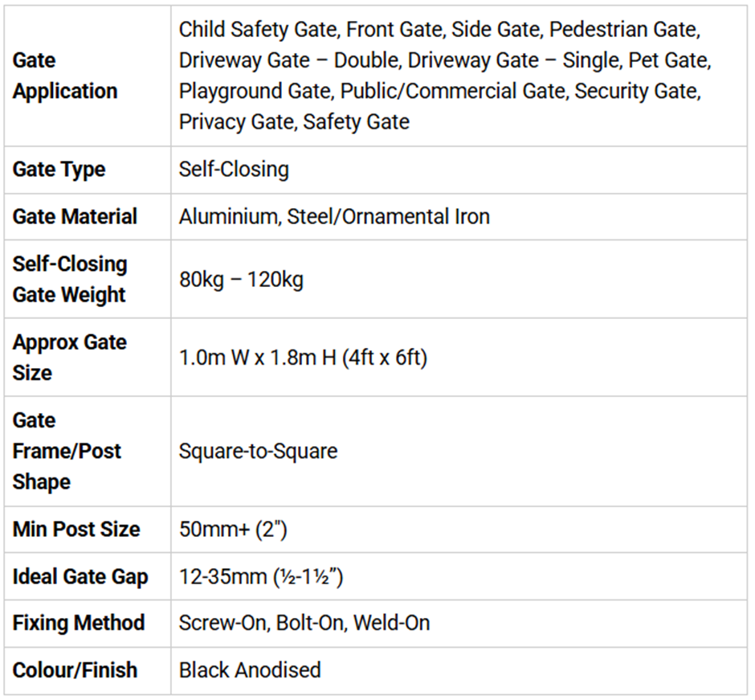
Task: Click the 80kg – 120kg value
Action: point(241,280)
